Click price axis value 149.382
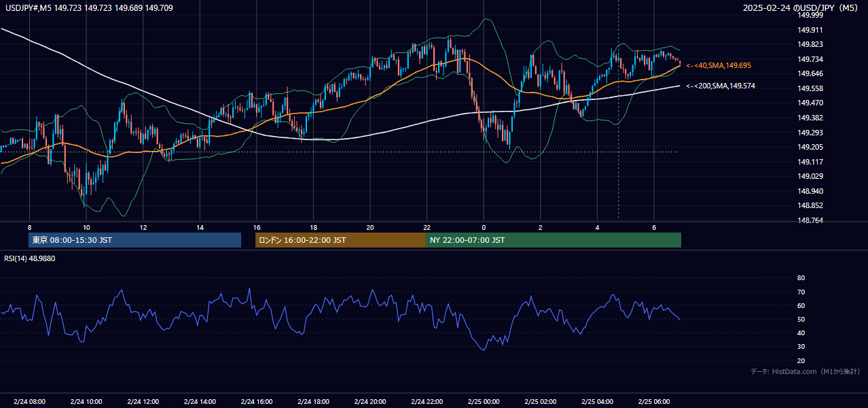Image resolution: width=868 pixels, height=408 pixels. [x=810, y=118]
